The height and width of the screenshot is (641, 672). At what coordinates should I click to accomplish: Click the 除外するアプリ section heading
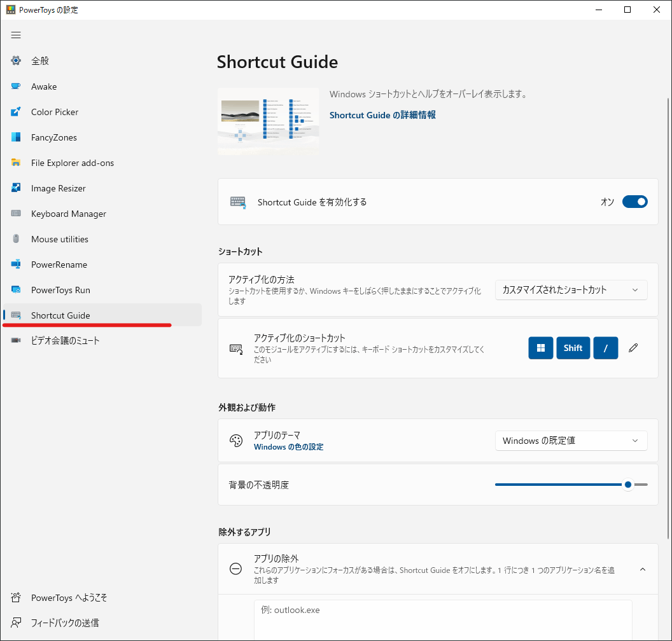(x=244, y=532)
